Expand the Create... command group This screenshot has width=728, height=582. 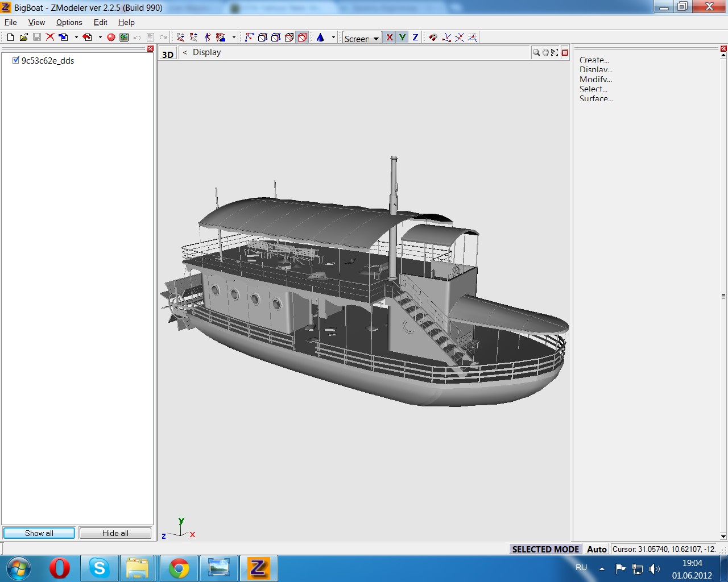pyautogui.click(x=594, y=60)
